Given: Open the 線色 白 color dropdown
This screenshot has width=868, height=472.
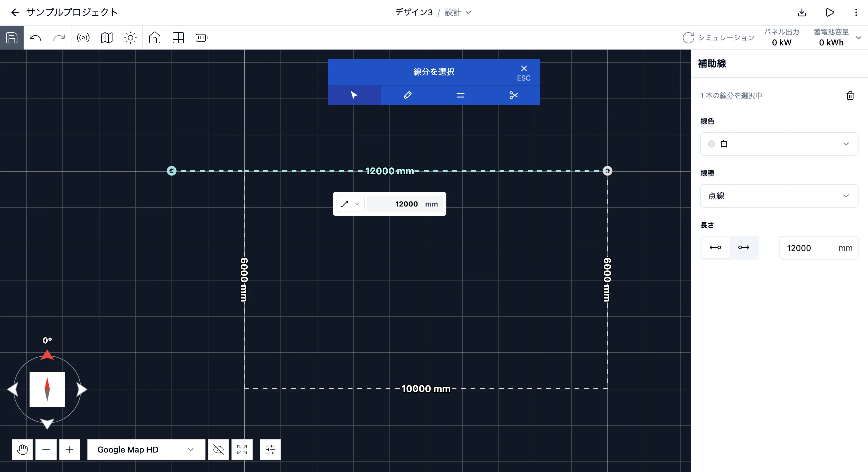Looking at the screenshot, I should [x=779, y=144].
